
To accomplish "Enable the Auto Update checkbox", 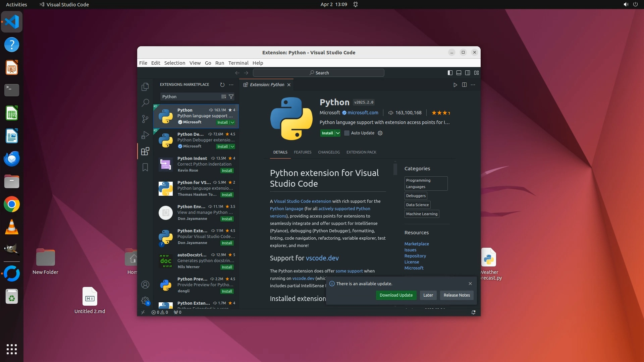I will [347, 133].
